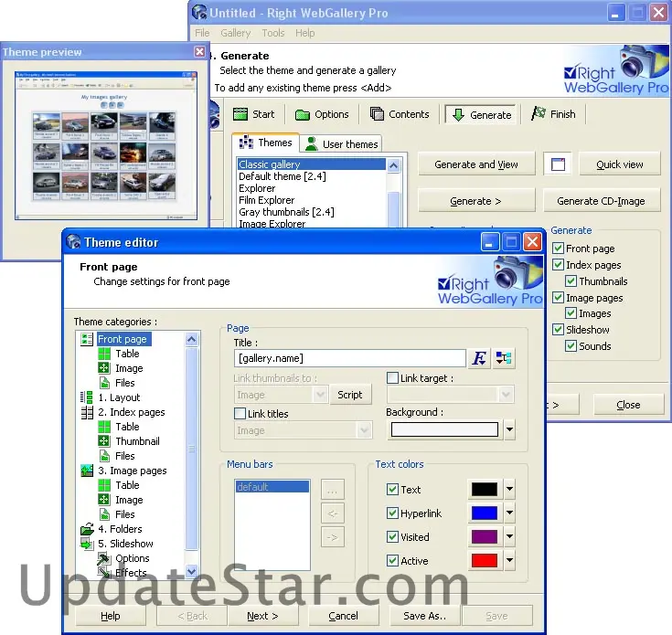Viewport: 672px width, 635px height.
Task: Click the theme categories scroll-down arrow
Action: [x=192, y=571]
